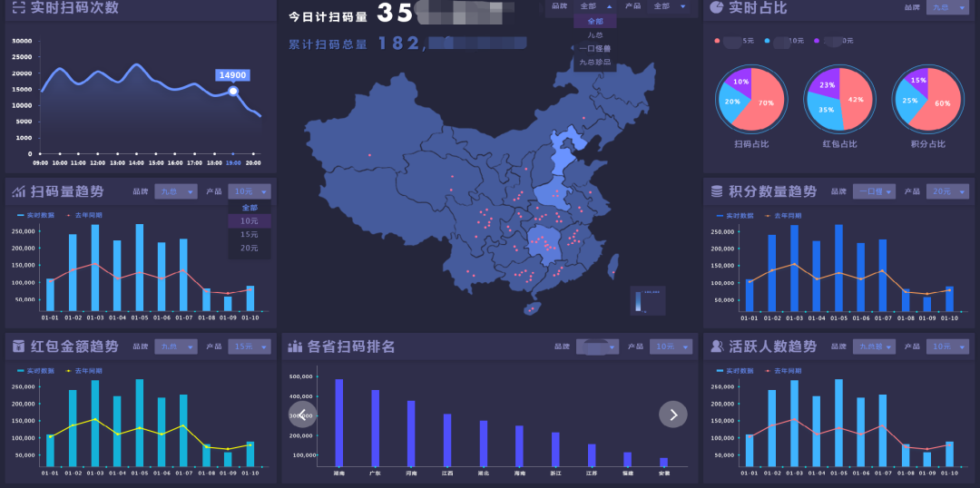This screenshot has height=488, width=980.
Task: Select 一口怪兽 from the open brand list
Action: point(595,49)
